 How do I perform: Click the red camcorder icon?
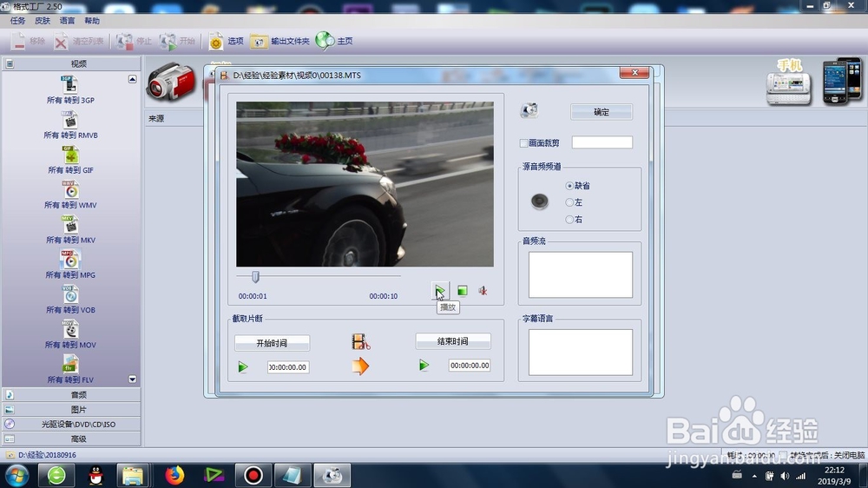point(172,82)
